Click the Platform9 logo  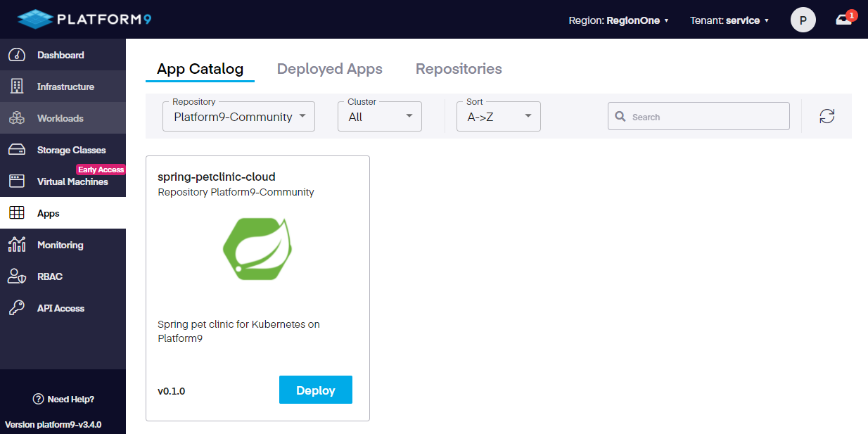tap(84, 19)
